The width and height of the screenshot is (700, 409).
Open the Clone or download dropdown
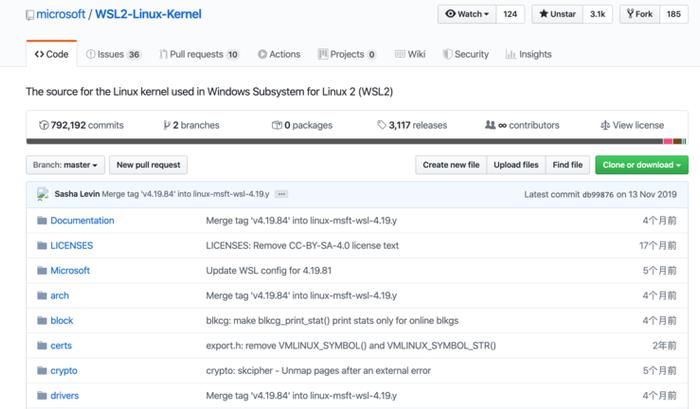click(642, 165)
